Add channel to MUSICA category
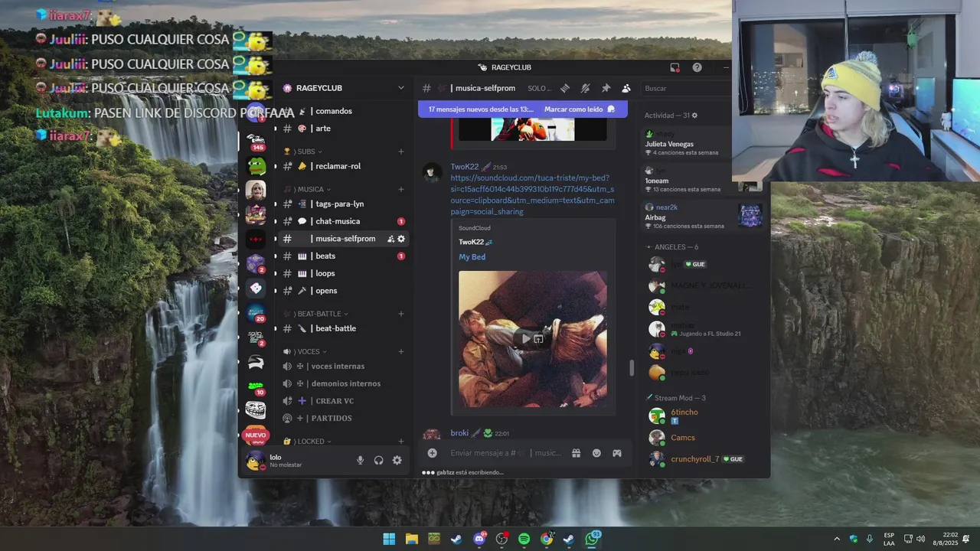 pos(400,189)
